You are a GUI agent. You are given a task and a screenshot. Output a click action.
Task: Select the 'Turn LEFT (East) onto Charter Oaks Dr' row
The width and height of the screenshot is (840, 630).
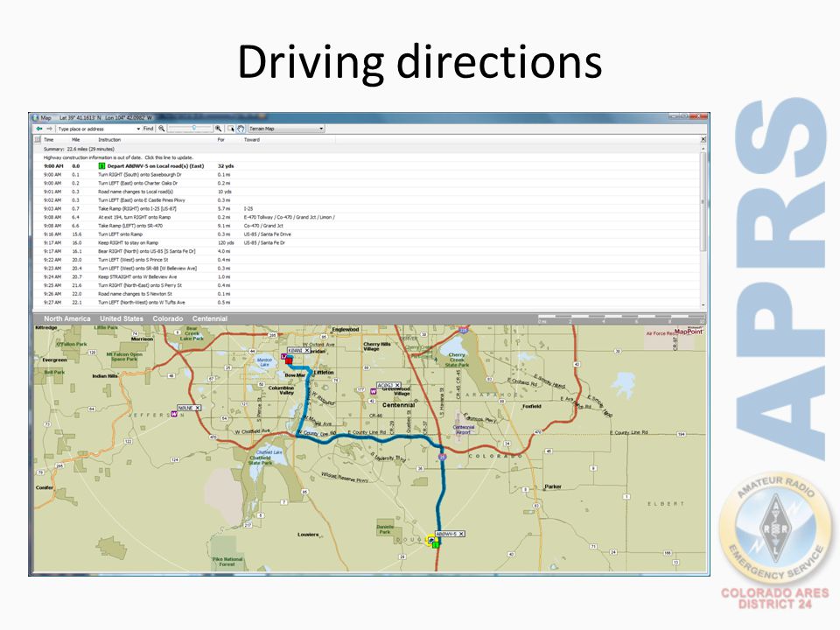[367, 183]
